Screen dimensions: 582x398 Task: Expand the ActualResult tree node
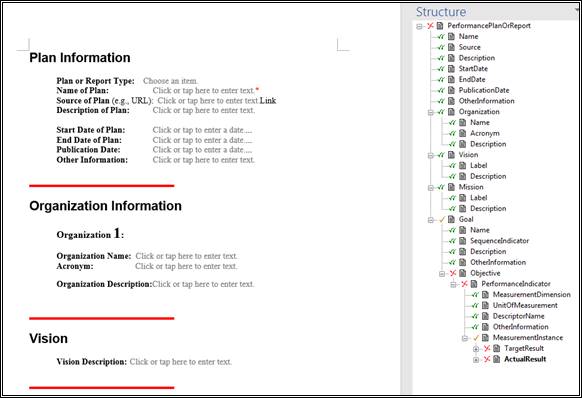click(476, 360)
